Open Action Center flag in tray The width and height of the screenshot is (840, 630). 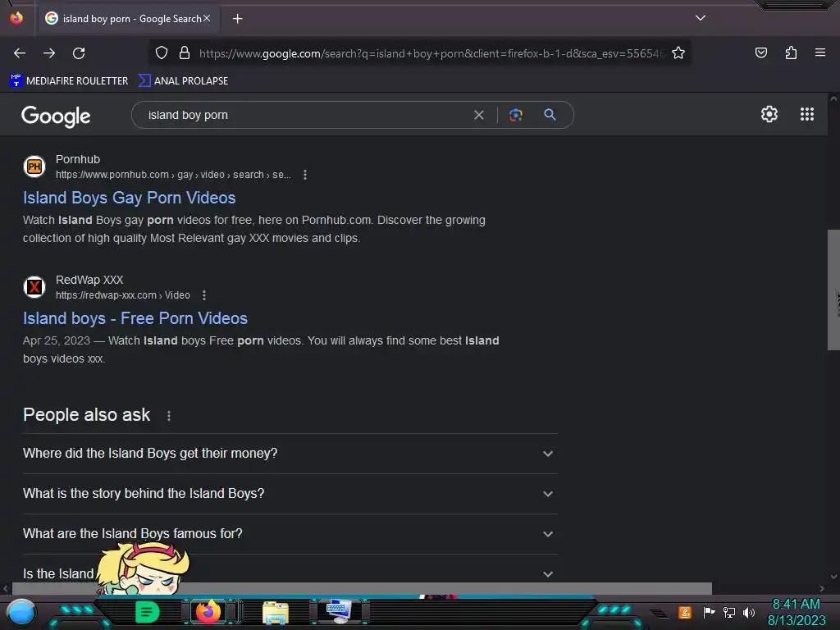tap(710, 612)
